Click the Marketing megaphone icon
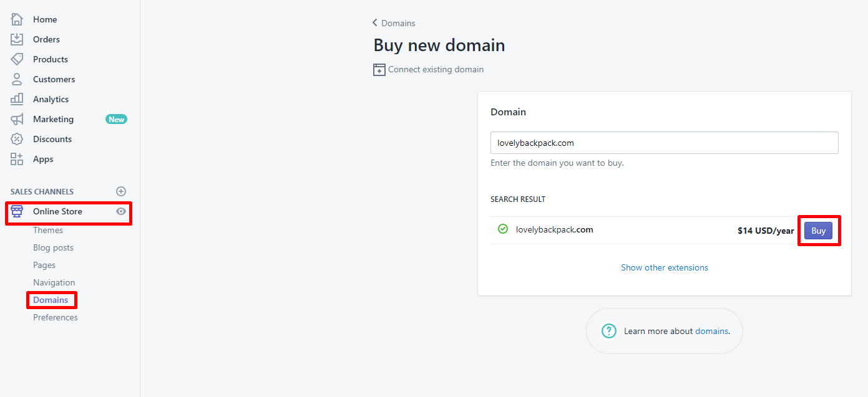The width and height of the screenshot is (868, 397). (17, 119)
